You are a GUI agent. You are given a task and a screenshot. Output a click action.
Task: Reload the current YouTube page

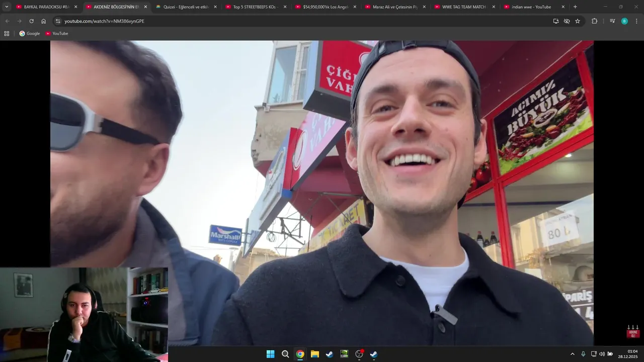pos(31,21)
